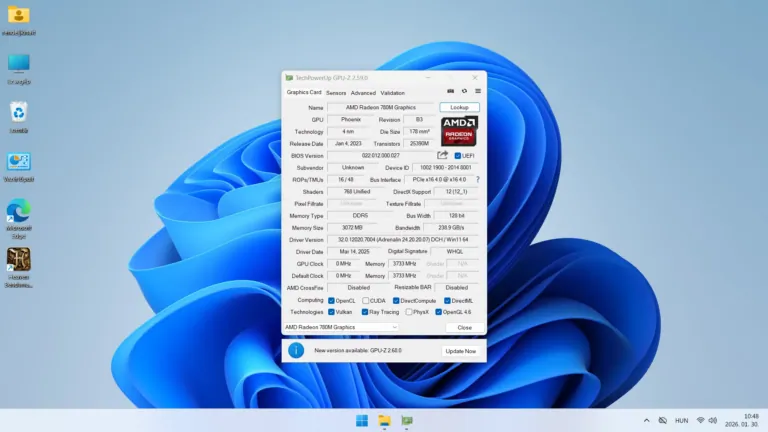Screen dimensions: 768x432
Task: Take a GPU-Z screenshot with camera icon
Action: (x=451, y=91)
